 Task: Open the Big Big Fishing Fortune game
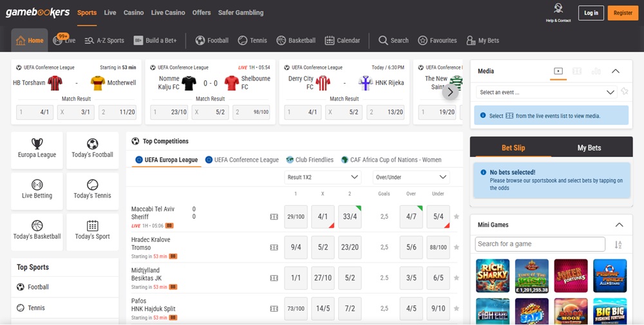click(x=610, y=311)
